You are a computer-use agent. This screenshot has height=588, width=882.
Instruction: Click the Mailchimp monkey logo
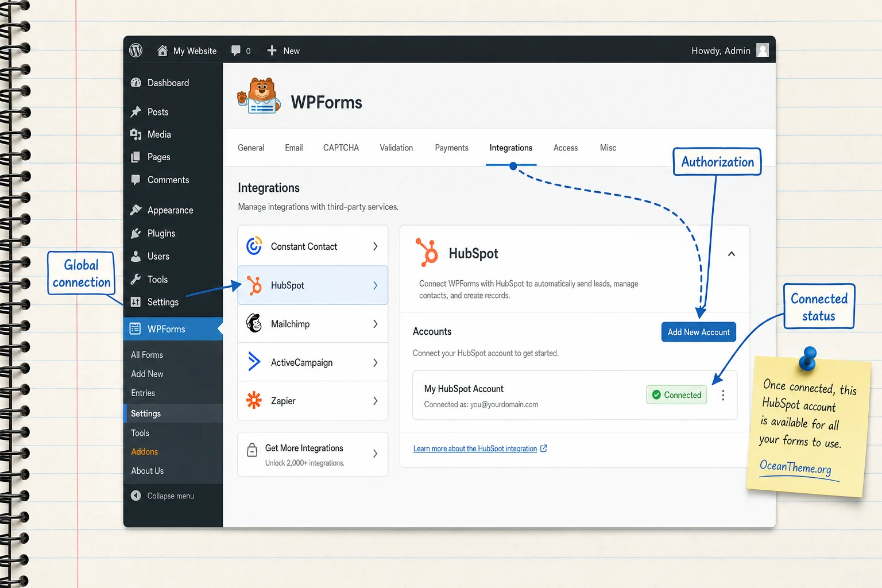254,323
